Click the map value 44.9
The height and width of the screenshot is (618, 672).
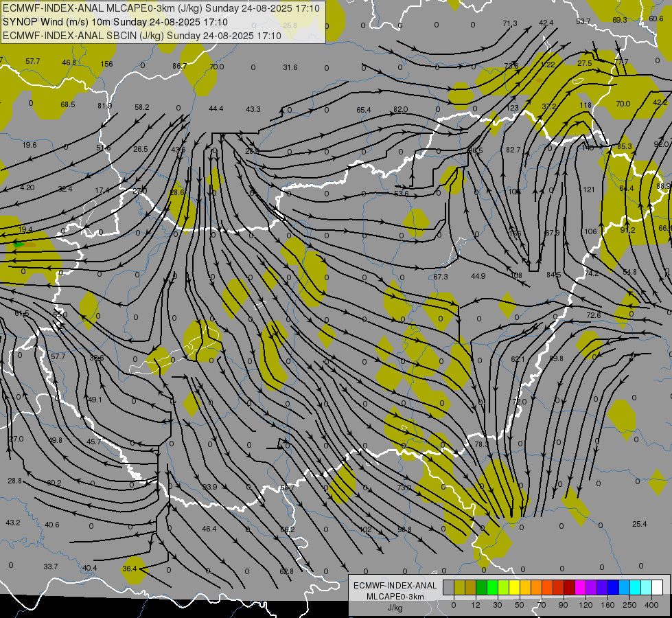pyautogui.click(x=478, y=276)
